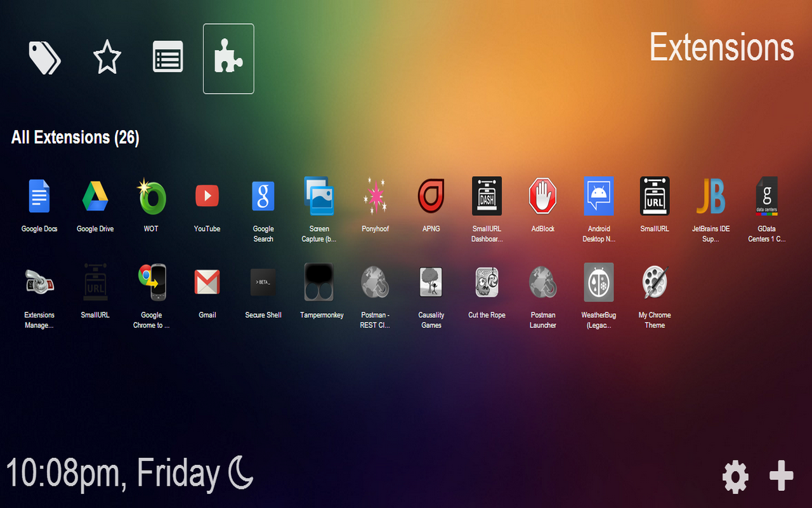
Task: Click the large Extensions page title
Action: (722, 48)
